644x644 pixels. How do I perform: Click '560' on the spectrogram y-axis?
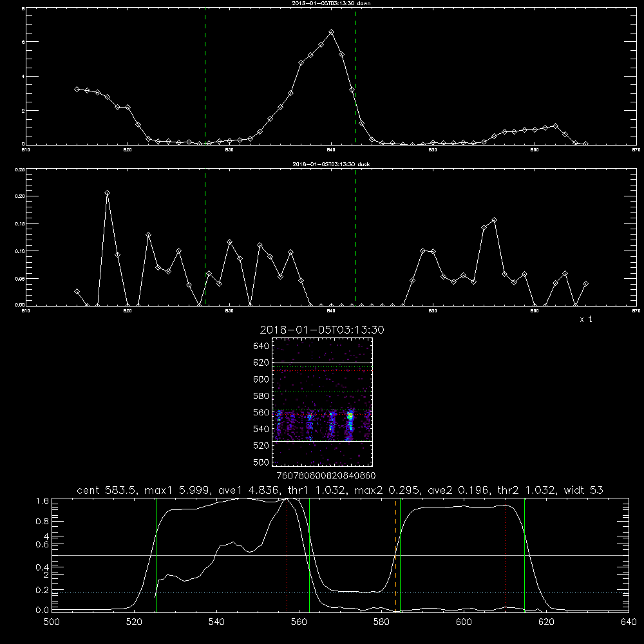click(x=261, y=412)
